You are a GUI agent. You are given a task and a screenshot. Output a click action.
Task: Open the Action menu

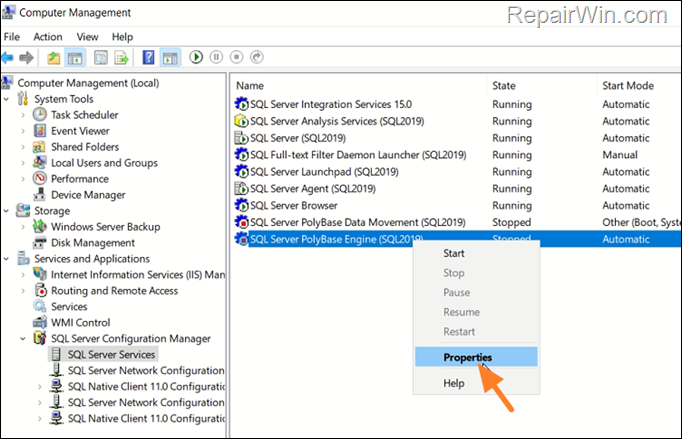coord(48,37)
